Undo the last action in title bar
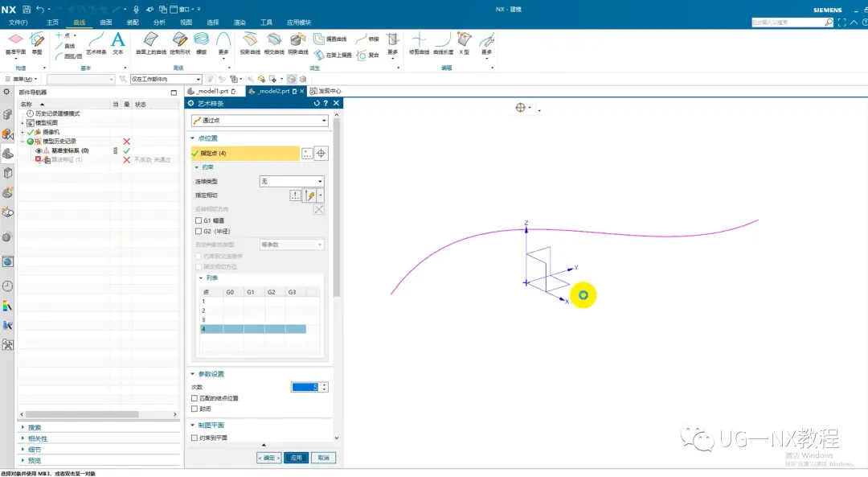Screen dimensions: 868x477 click(x=40, y=10)
